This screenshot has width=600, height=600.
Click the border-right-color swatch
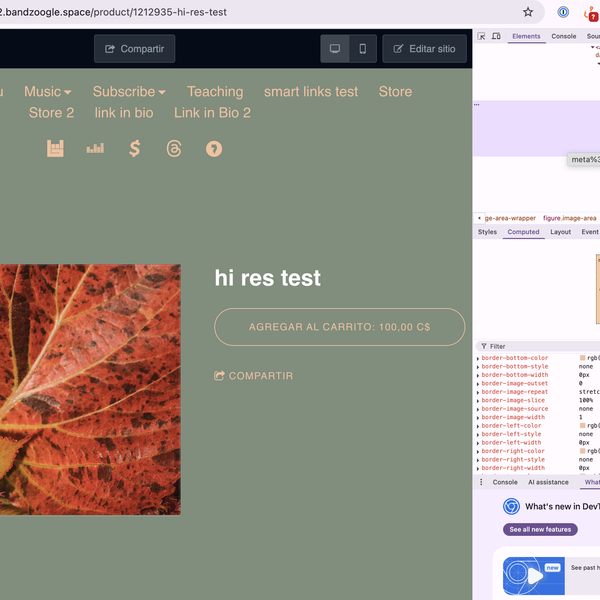(582, 451)
